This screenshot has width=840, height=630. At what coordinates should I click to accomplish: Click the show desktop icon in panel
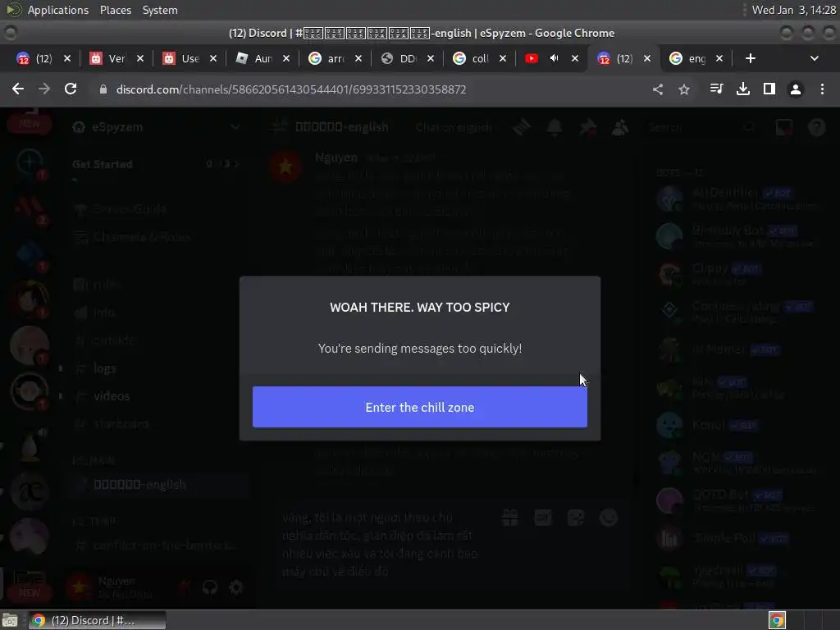pyautogui.click(x=10, y=620)
